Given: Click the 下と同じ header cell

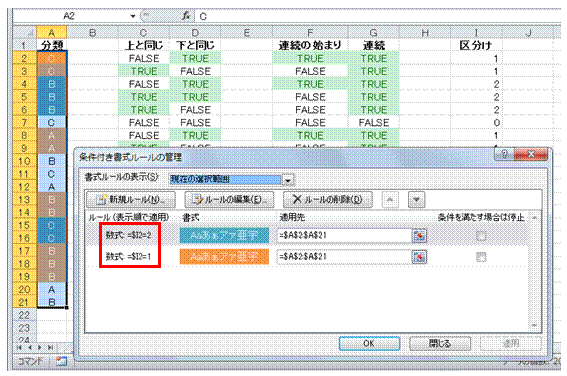Looking at the screenshot, I should (195, 45).
